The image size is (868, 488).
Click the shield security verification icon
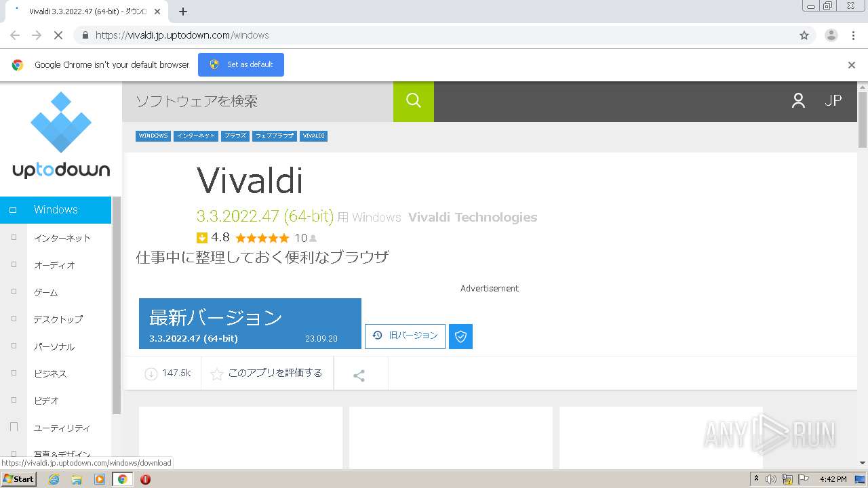point(460,336)
